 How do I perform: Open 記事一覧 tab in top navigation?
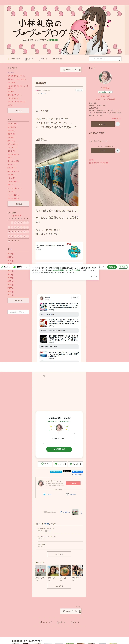click(x=29, y=59)
